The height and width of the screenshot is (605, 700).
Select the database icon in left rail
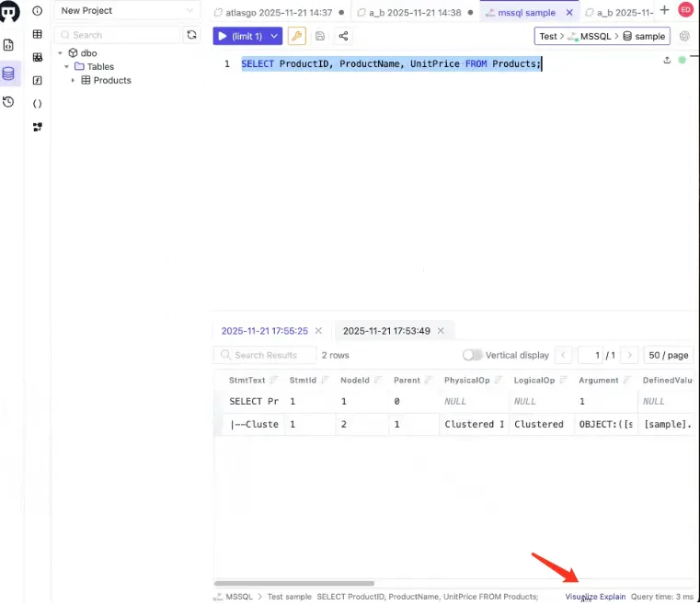tap(8, 74)
